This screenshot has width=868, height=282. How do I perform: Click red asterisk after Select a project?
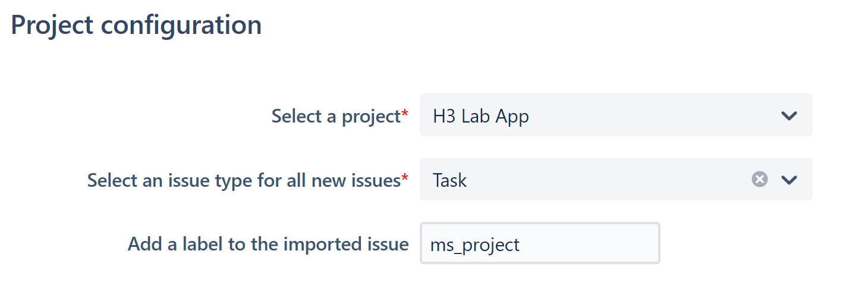405,112
